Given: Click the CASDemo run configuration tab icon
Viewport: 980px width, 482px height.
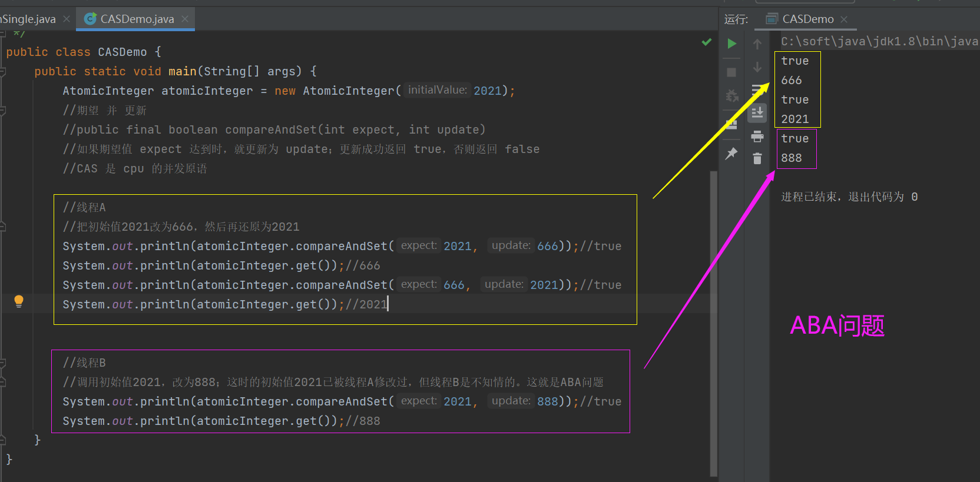Looking at the screenshot, I should (772, 19).
